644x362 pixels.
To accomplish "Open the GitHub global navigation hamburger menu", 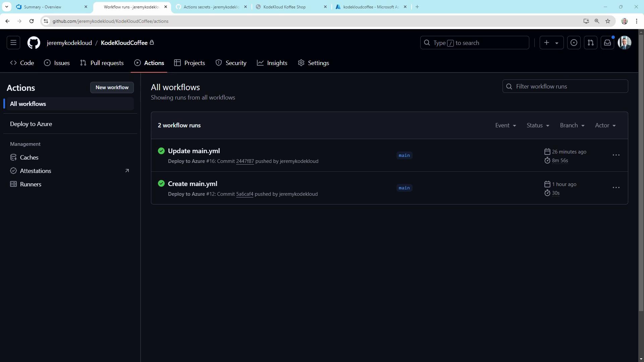I will [x=13, y=43].
